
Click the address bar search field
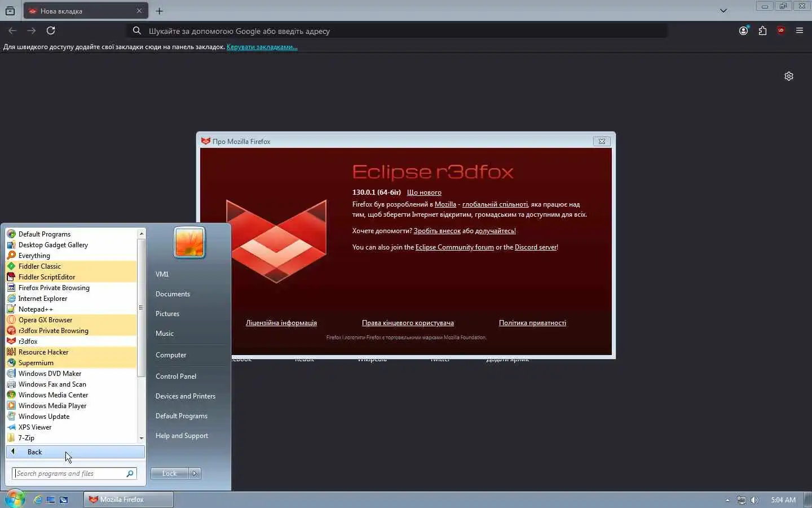point(397,31)
